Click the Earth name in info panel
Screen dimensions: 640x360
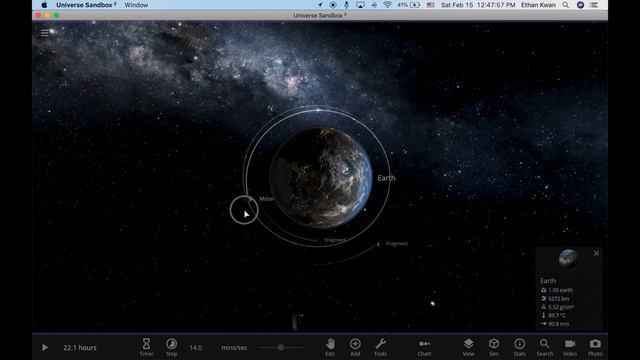pos(548,281)
